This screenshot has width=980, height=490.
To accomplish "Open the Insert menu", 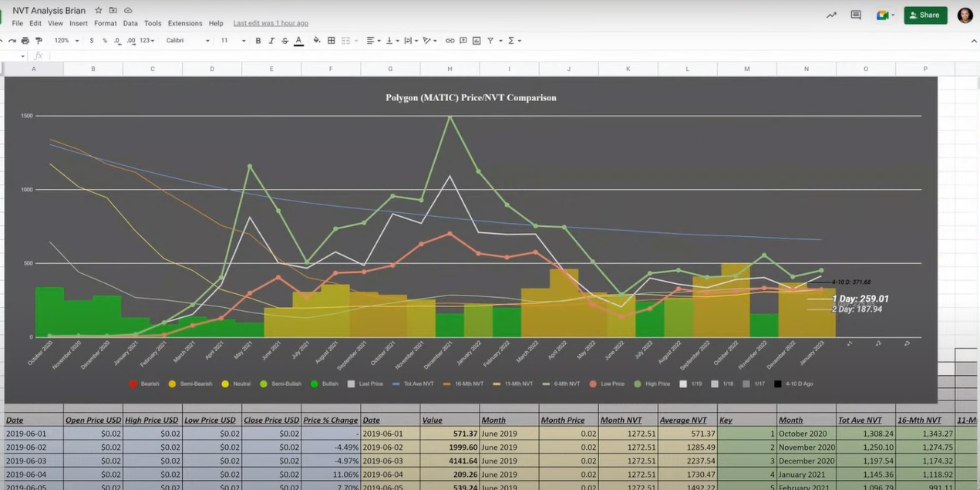I will click(x=79, y=23).
